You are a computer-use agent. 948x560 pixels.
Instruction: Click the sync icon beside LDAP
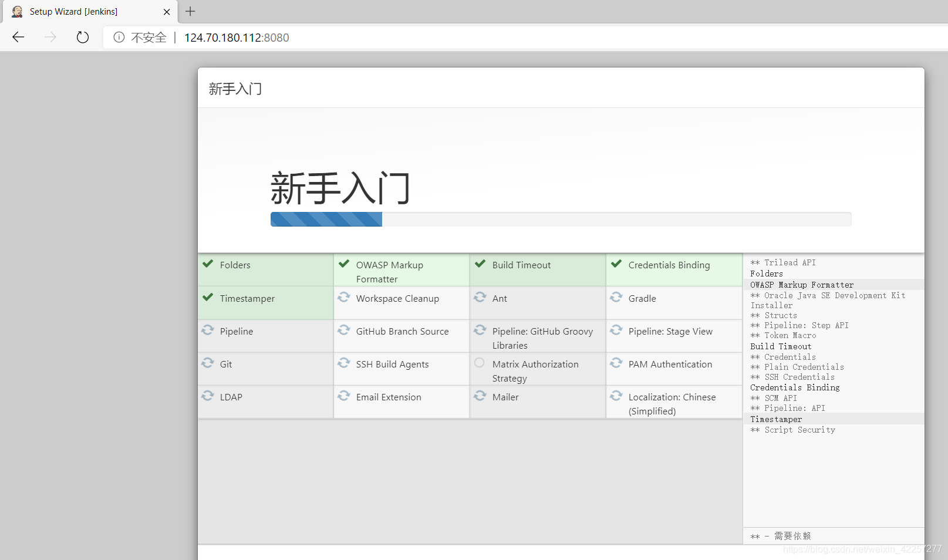[208, 396]
